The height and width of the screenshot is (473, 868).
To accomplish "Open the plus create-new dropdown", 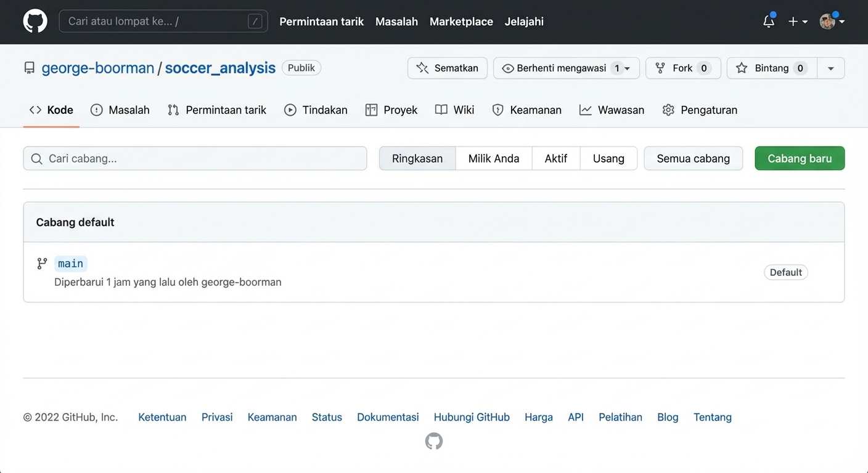I will [798, 22].
